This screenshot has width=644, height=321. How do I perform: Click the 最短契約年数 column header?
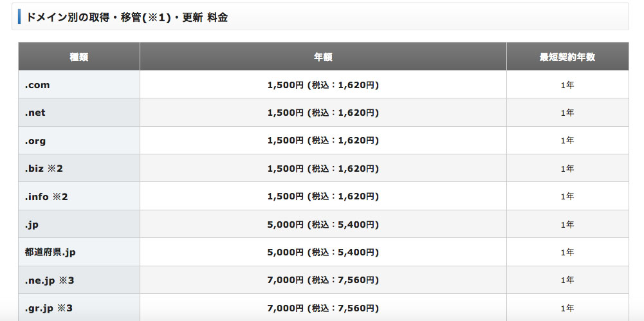pos(567,57)
